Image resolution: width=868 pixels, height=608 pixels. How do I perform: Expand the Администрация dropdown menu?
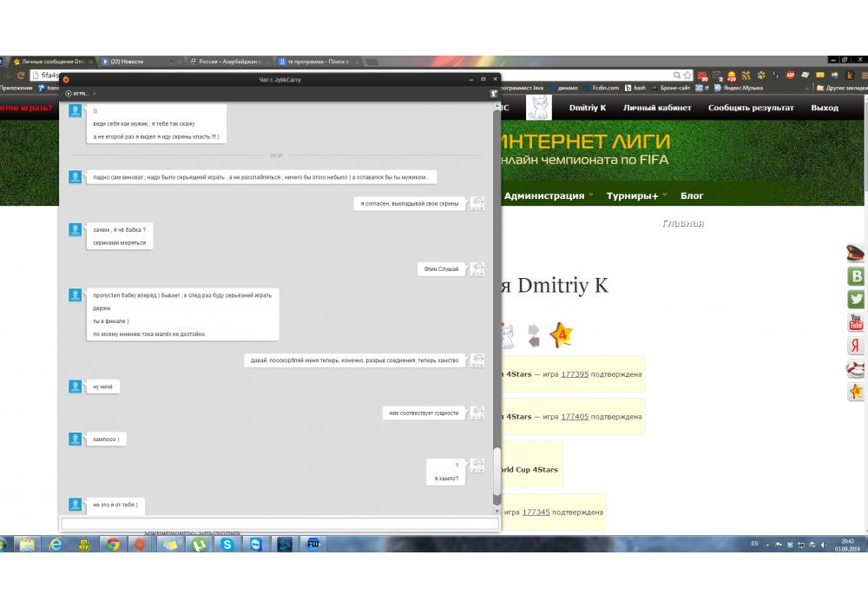point(549,195)
